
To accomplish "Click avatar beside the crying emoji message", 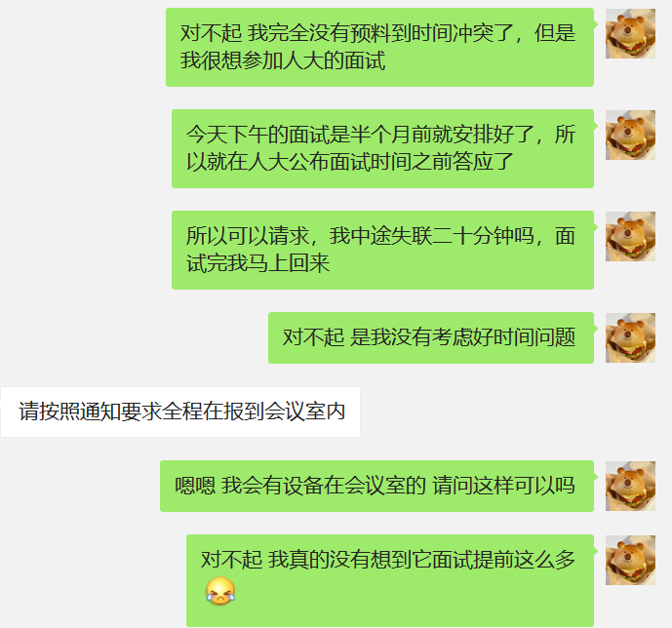I will point(630,561).
